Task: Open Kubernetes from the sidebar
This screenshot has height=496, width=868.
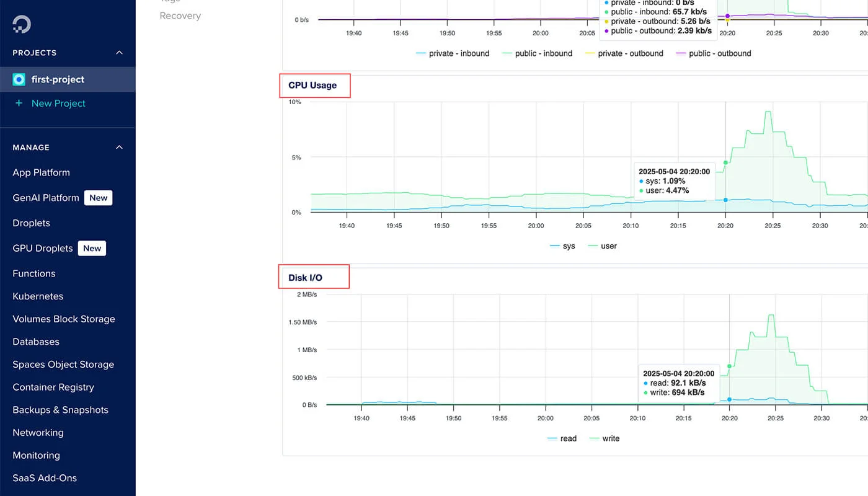Action: 38,296
